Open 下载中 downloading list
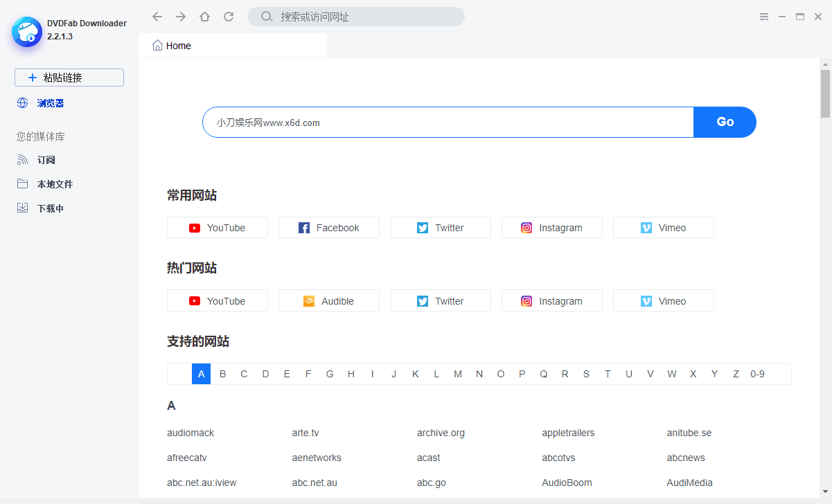Viewport: 832px width, 504px height. click(50, 208)
